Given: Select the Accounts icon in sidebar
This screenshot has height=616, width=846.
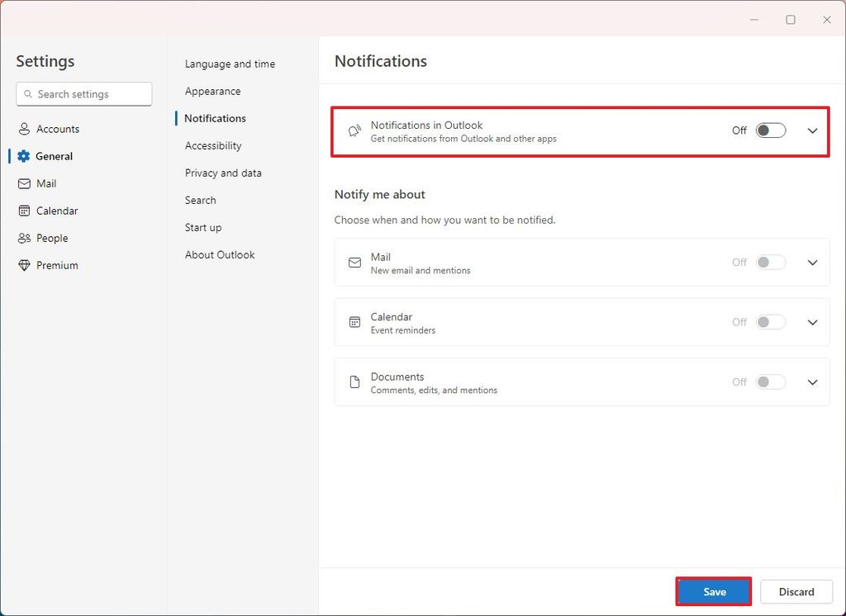Looking at the screenshot, I should point(24,129).
